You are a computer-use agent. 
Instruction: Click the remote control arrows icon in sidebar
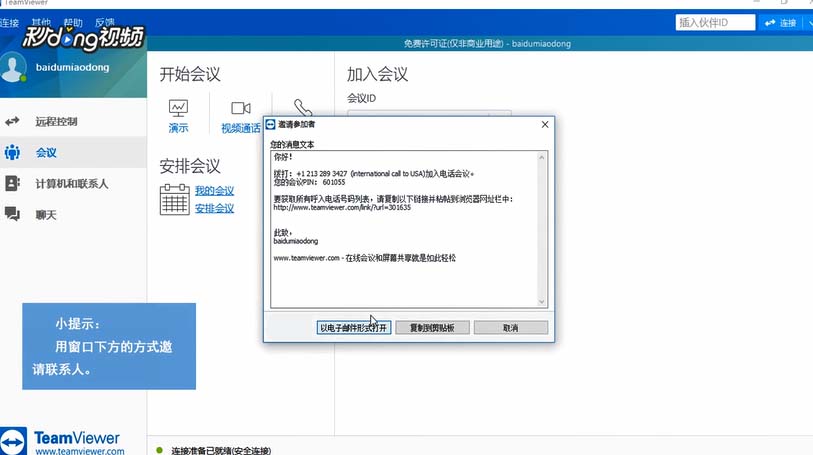12,121
